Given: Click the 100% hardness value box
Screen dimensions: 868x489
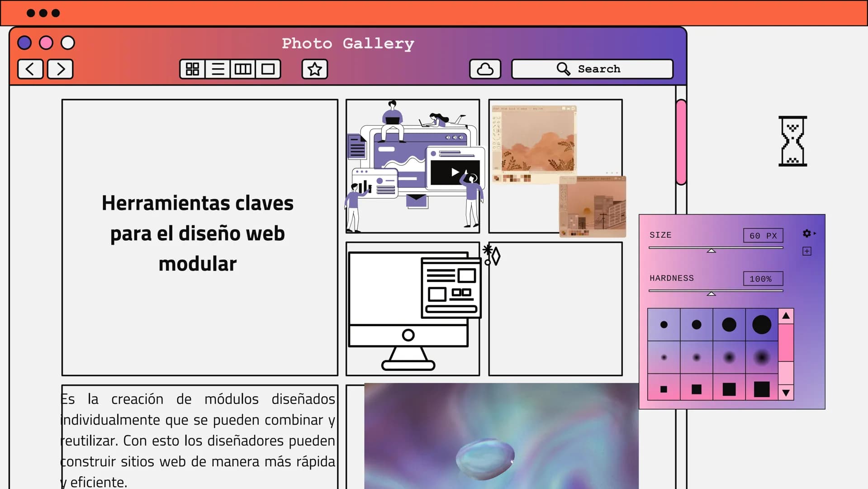Looking at the screenshot, I should pos(763,278).
